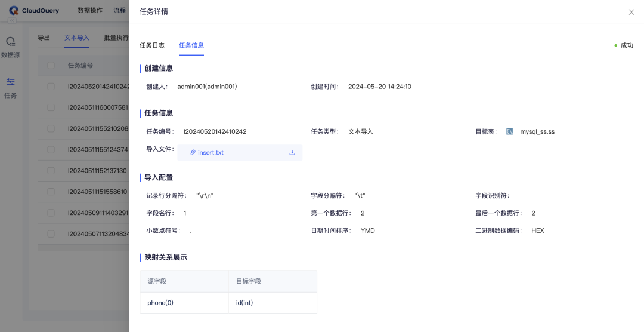
Task: Toggle the select-all checkbox in table header
Action: tap(51, 66)
